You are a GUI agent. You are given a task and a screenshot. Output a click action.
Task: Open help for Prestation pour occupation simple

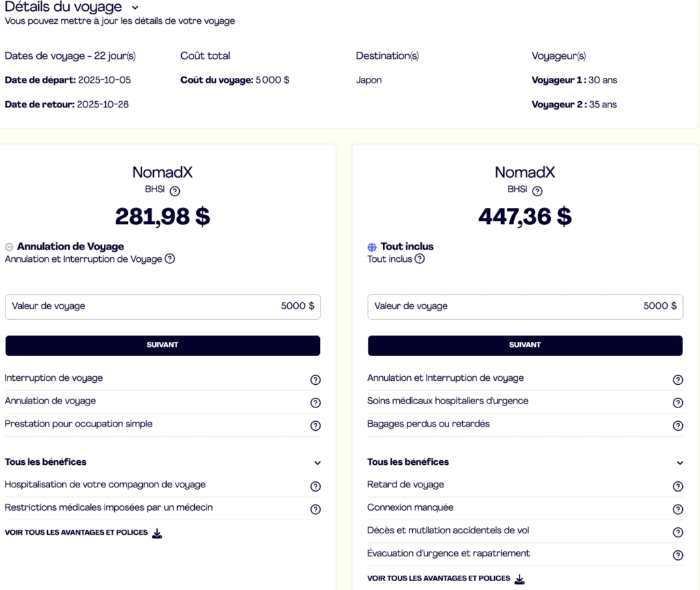point(315,426)
